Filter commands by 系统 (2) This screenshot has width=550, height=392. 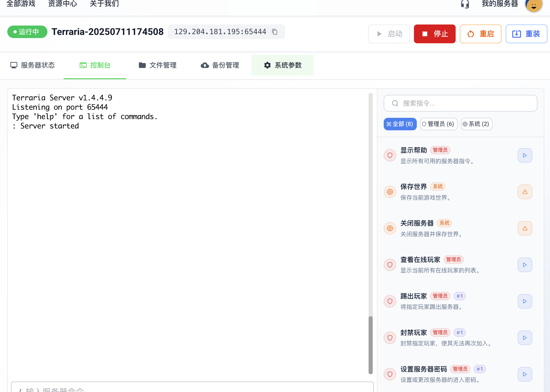(476, 124)
